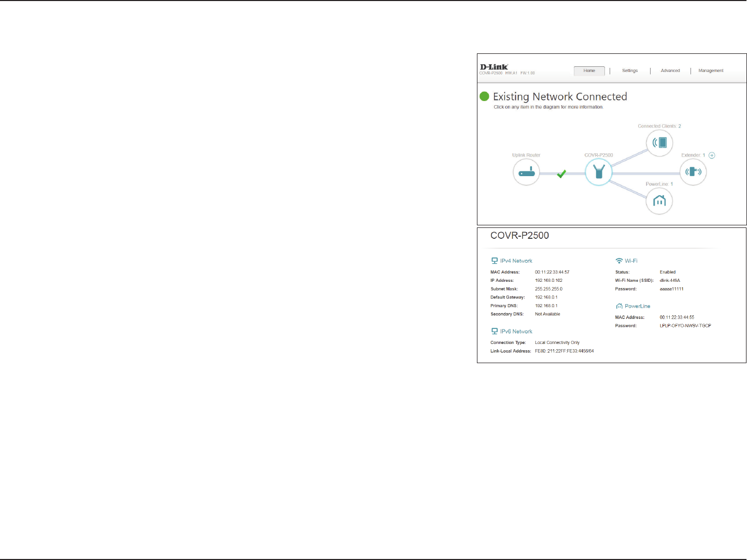Viewport: 747px width, 560px height.
Task: Click the 'Click on any item in the diagram' hint
Action: coord(548,107)
